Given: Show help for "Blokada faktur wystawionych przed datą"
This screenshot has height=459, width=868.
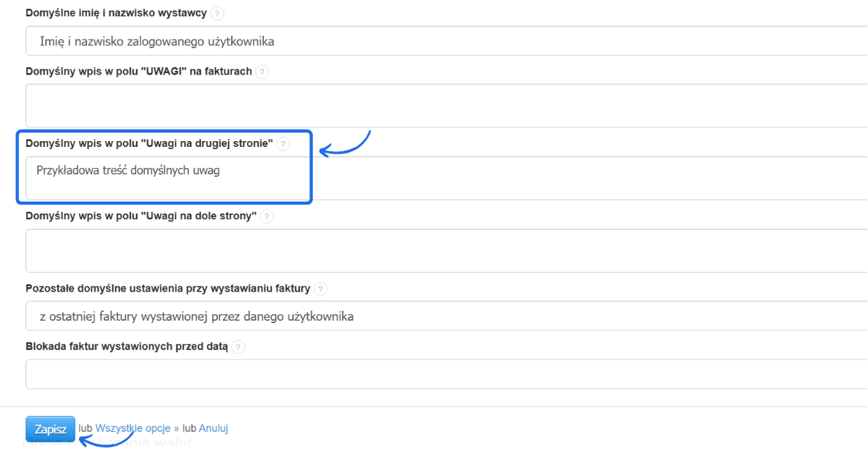Looking at the screenshot, I should point(238,347).
